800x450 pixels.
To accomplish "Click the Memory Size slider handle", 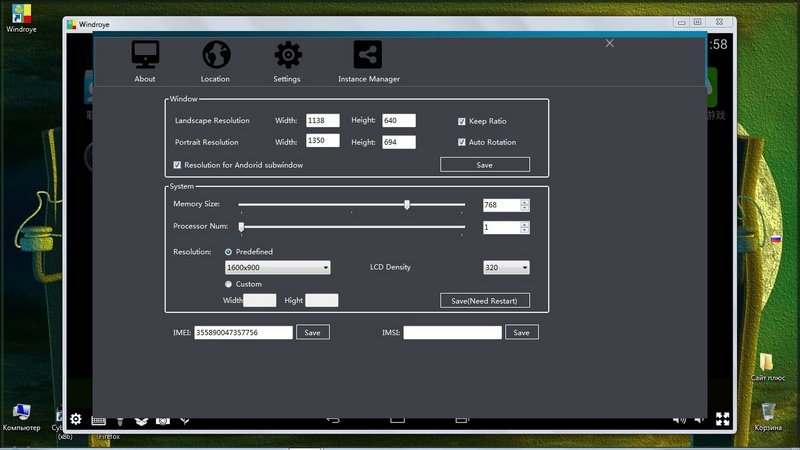I will point(407,205).
